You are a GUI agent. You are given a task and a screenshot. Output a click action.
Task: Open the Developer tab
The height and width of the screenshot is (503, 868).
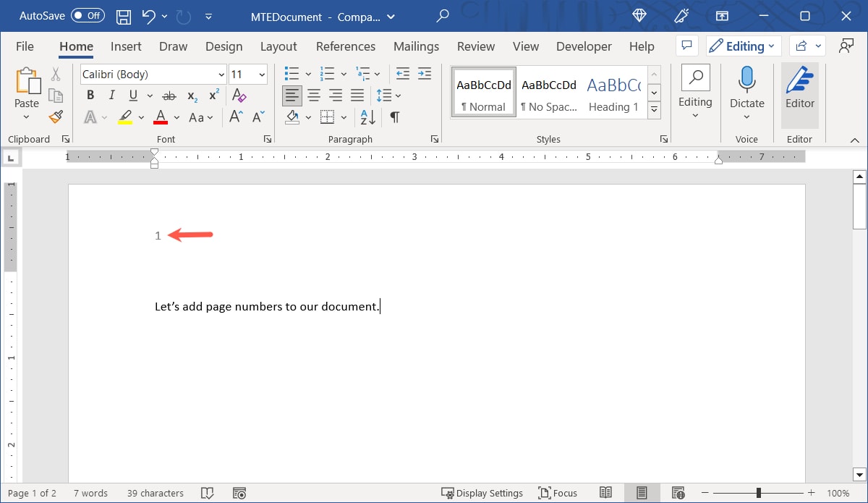(584, 46)
